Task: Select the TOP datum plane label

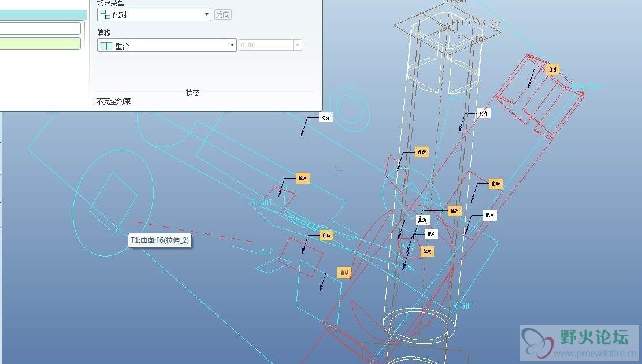Action: [481, 39]
